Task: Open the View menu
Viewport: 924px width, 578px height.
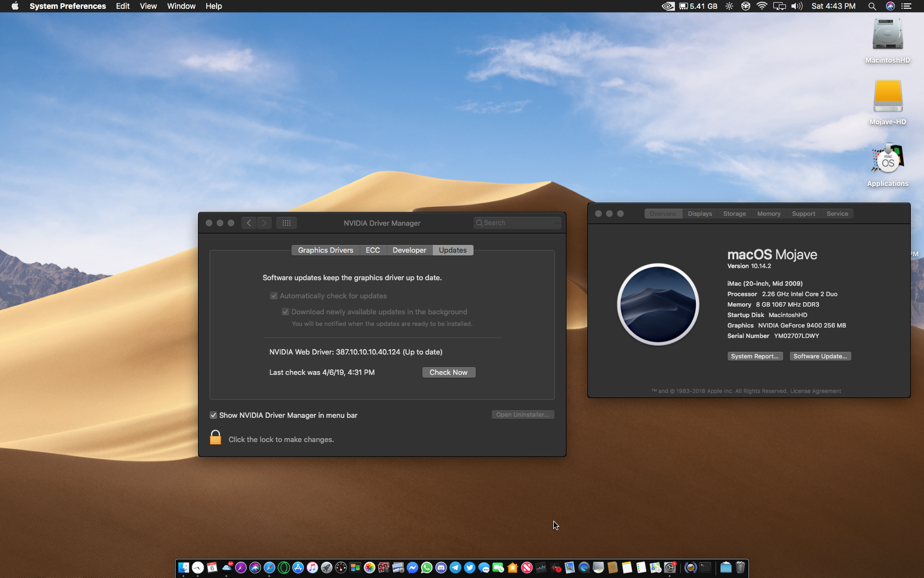Action: 148,6
